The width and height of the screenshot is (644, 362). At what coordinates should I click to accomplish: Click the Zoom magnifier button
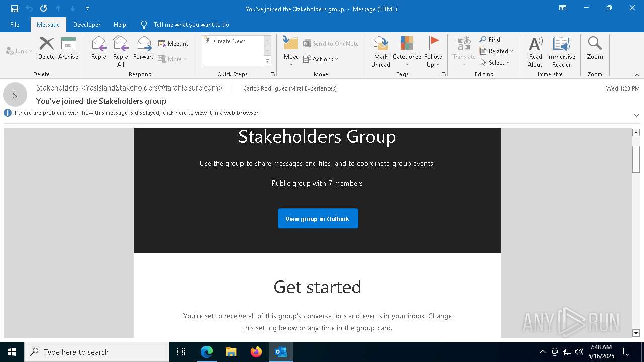(x=595, y=48)
